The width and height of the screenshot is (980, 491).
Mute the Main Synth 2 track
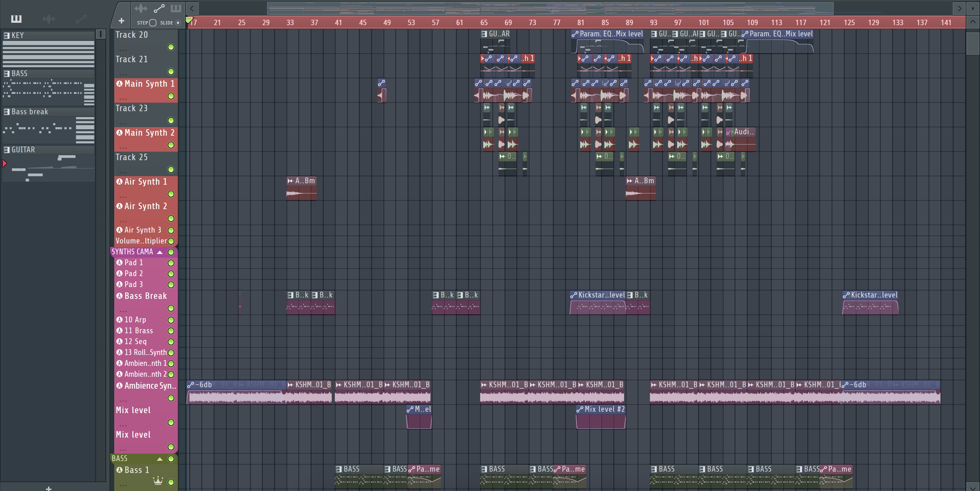coord(171,145)
